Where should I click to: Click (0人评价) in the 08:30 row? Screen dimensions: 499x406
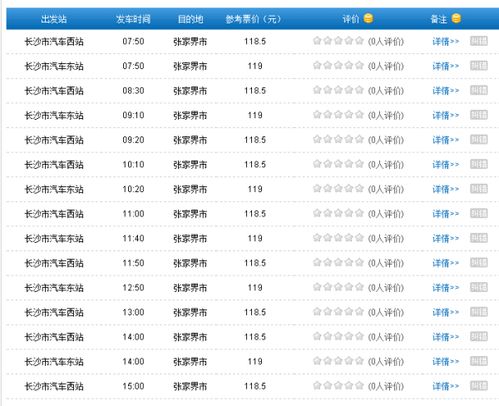pyautogui.click(x=386, y=91)
